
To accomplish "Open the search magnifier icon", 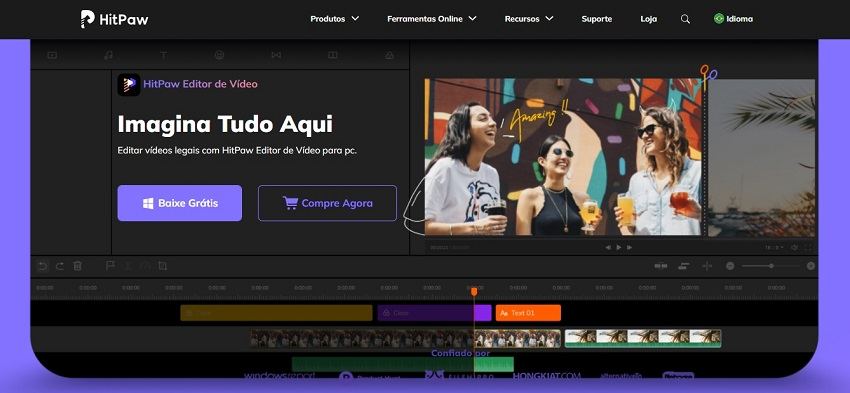I will (685, 19).
